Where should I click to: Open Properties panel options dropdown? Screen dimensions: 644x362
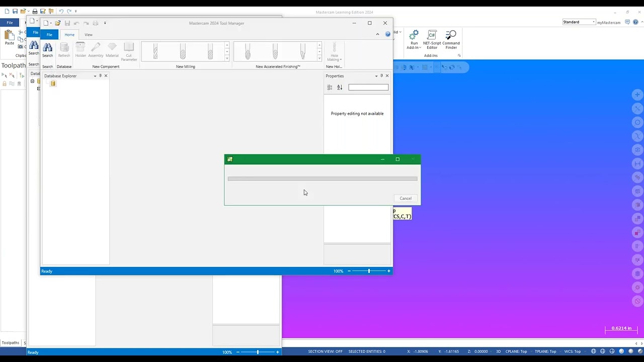tap(376, 76)
